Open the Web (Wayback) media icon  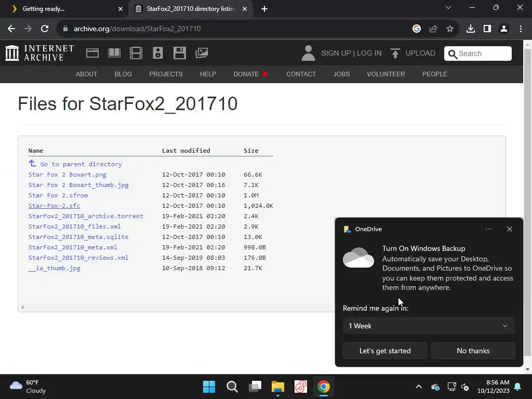[92, 54]
